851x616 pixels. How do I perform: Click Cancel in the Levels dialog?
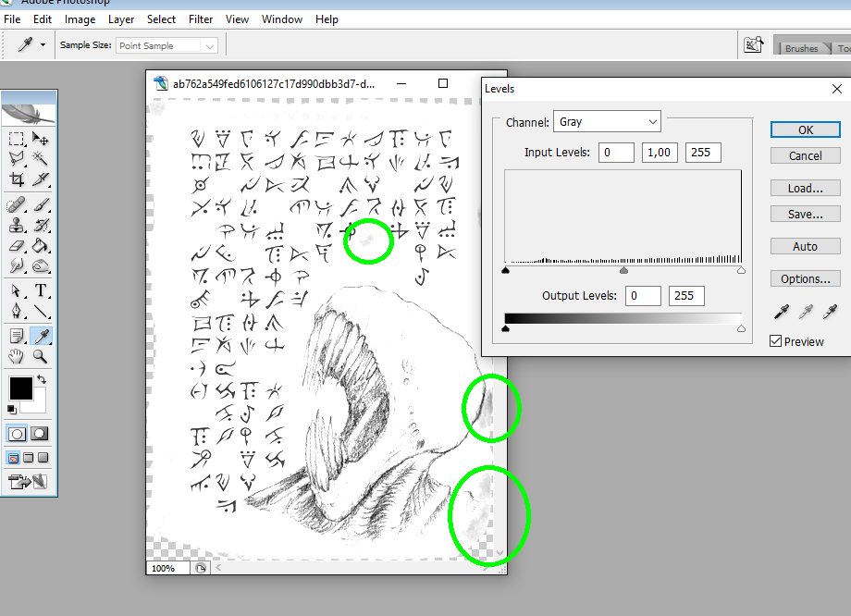click(806, 155)
